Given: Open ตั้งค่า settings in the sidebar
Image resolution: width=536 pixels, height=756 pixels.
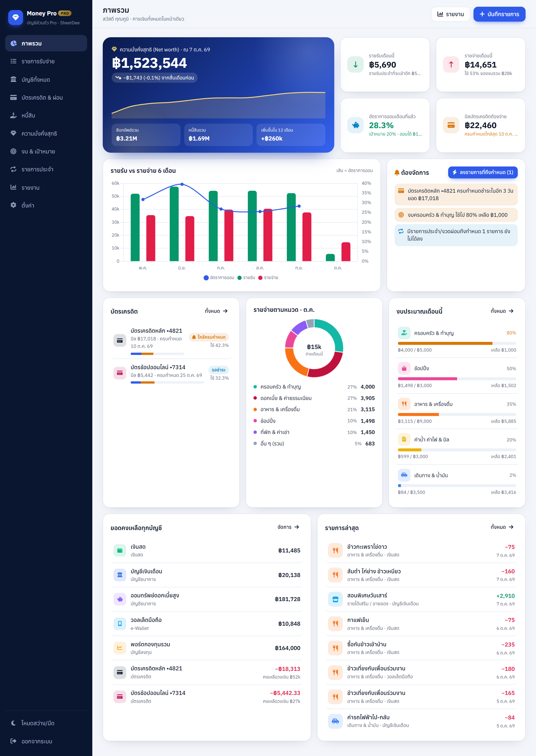Looking at the screenshot, I should point(46,205).
